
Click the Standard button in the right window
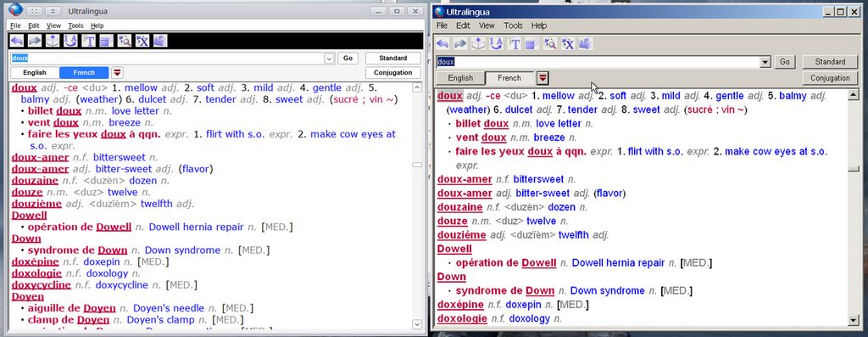[x=830, y=62]
